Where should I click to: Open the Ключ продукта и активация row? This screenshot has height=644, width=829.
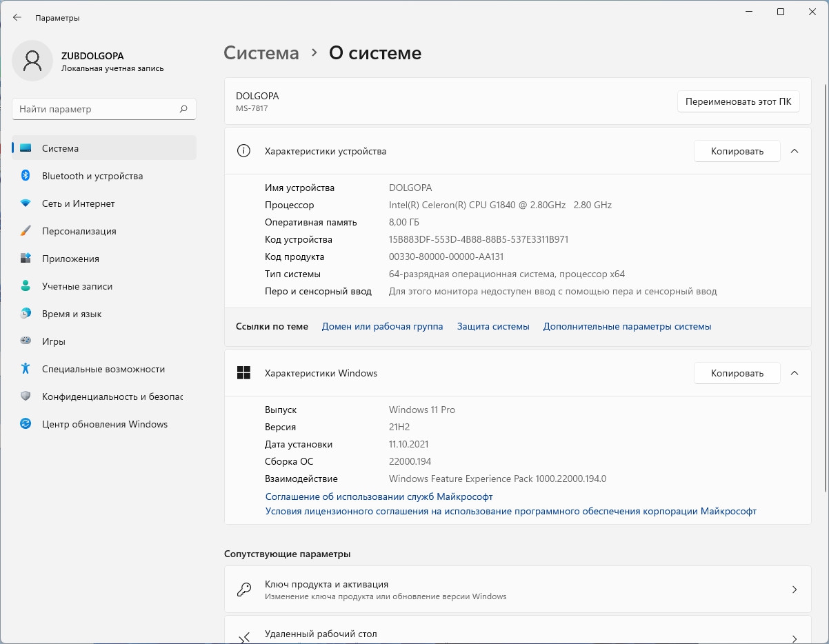(x=518, y=590)
